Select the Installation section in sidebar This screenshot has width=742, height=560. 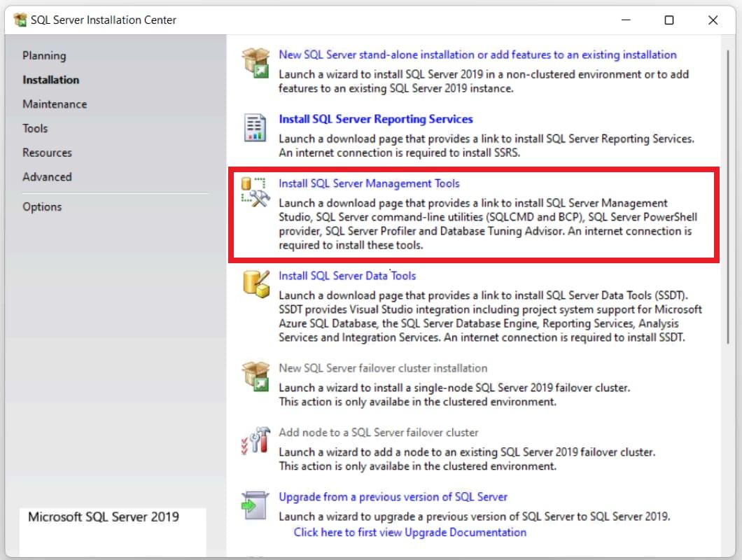point(50,80)
